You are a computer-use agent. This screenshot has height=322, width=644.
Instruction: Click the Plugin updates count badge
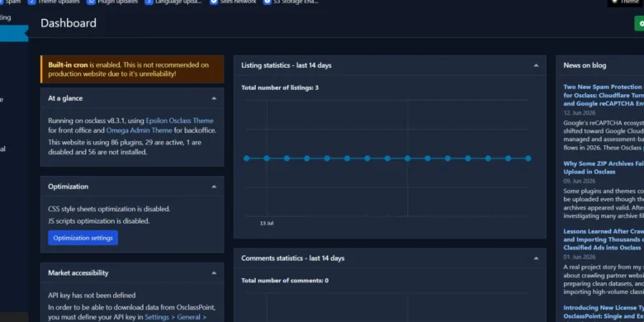[91, 2]
